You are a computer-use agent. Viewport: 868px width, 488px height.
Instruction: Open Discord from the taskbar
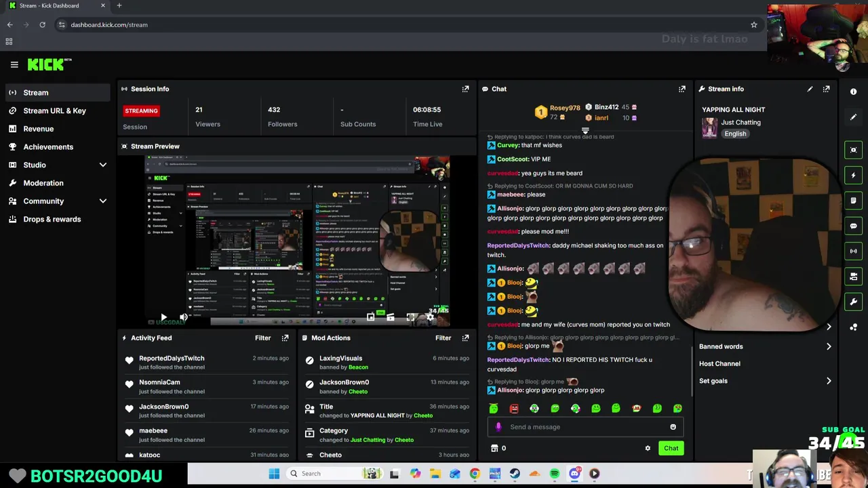(x=574, y=474)
